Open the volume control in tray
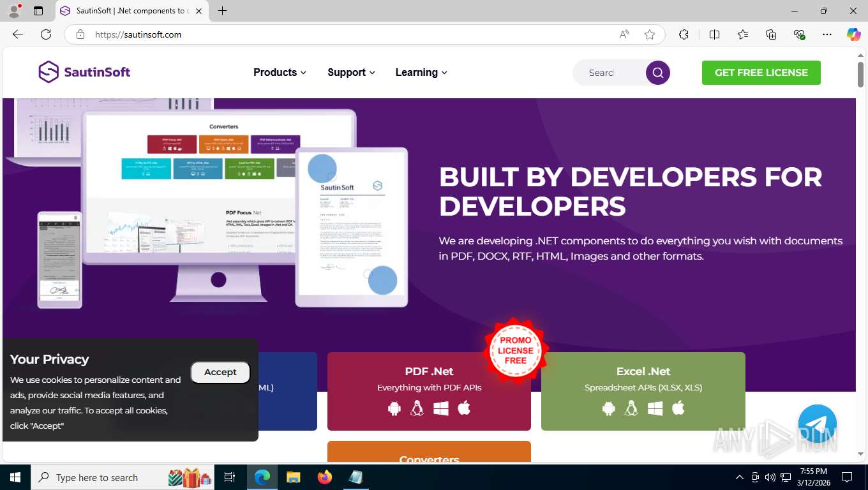This screenshot has height=490, width=868. pos(770,477)
